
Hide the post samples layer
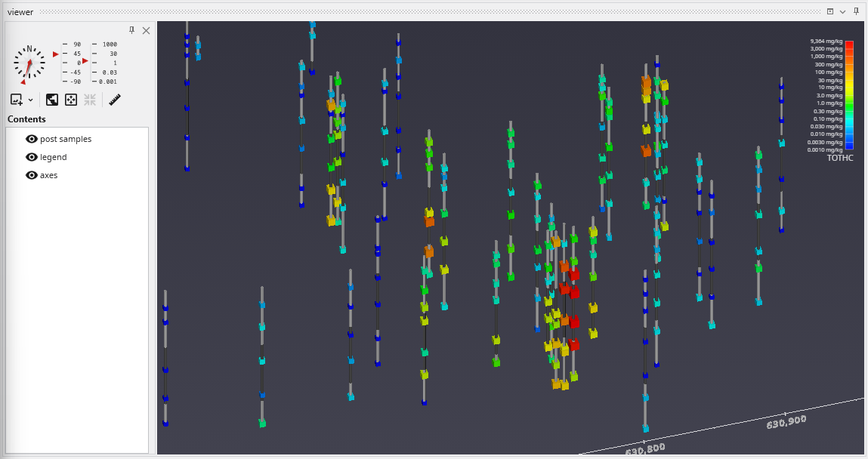pyautogui.click(x=32, y=139)
